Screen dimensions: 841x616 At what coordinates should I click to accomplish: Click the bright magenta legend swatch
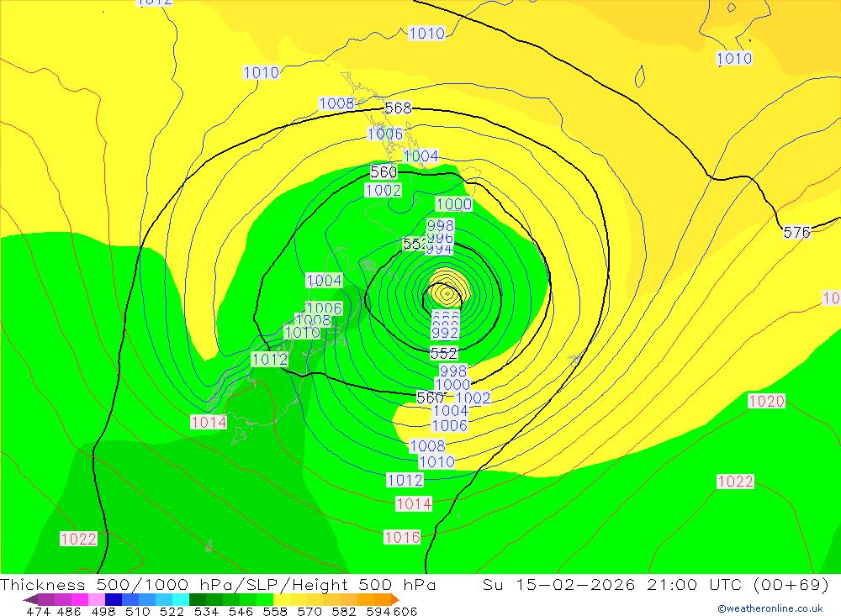click(x=80, y=599)
